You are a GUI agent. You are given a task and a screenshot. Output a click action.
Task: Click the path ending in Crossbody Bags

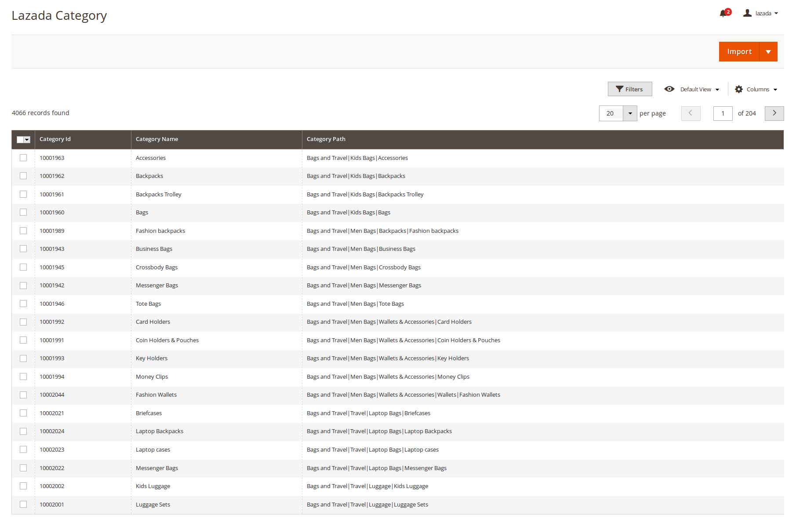[363, 268]
